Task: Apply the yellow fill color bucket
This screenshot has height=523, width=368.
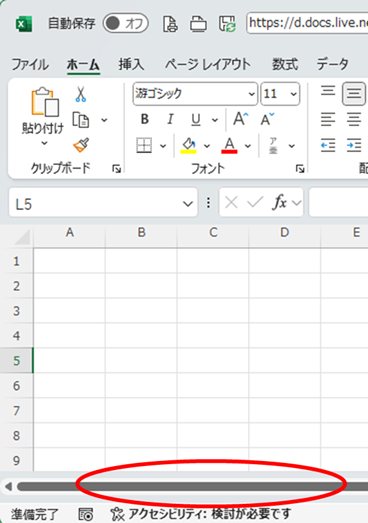Action: pos(189,146)
